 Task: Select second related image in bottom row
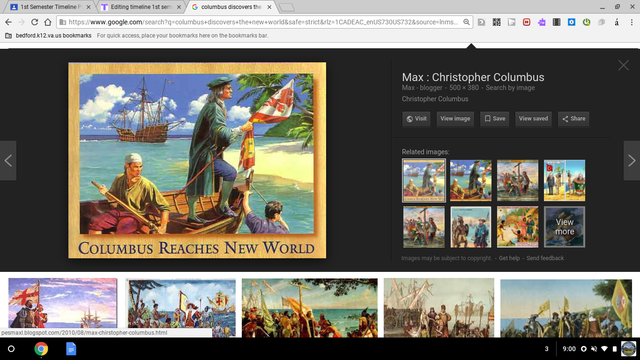pyautogui.click(x=471, y=227)
